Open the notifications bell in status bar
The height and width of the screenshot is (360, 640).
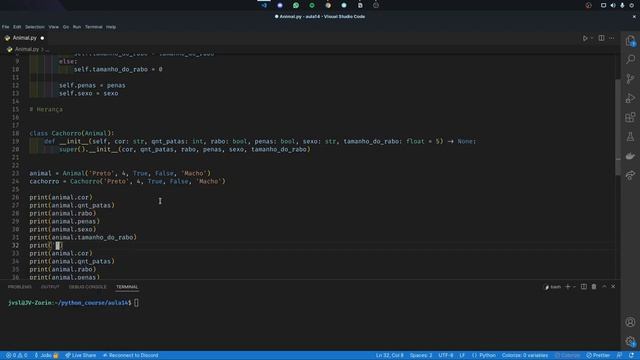click(631, 356)
